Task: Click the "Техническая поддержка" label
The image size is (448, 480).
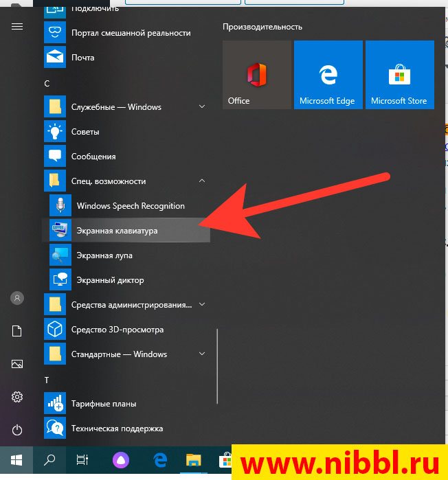Action: [x=117, y=428]
